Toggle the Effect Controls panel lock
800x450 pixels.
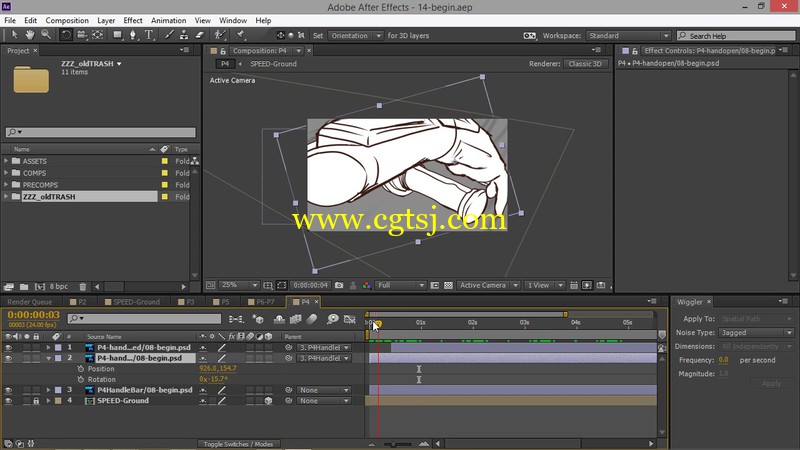click(x=635, y=51)
